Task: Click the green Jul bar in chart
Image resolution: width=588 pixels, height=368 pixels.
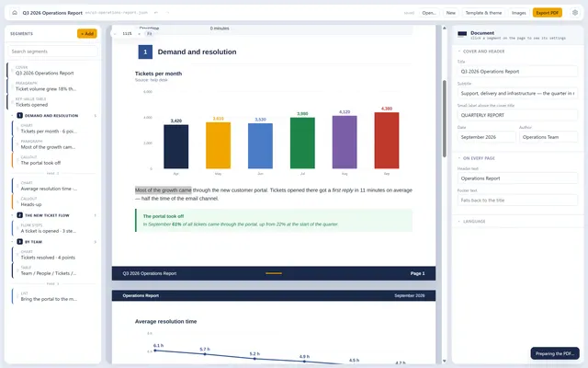Action: [302, 144]
